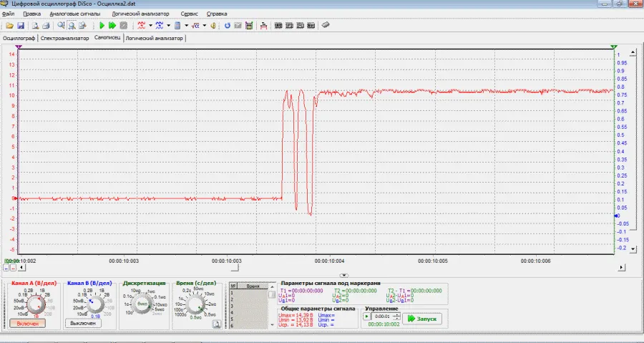644x343 pixels.
Task: Click the red waveform channel icon
Action: tap(142, 26)
